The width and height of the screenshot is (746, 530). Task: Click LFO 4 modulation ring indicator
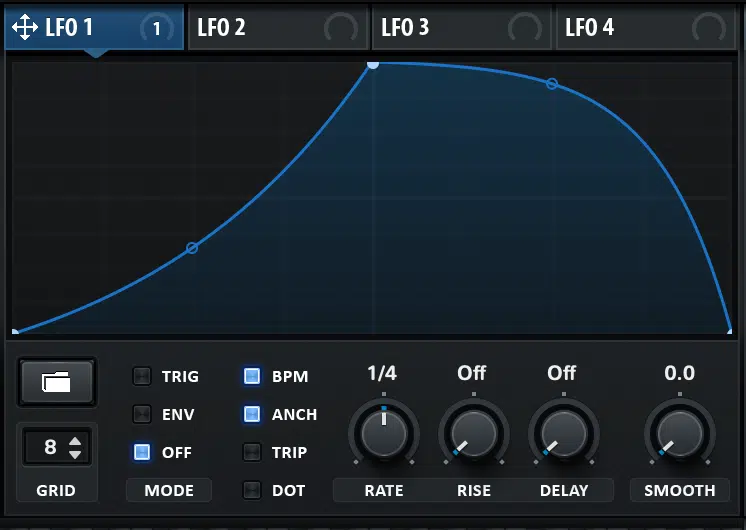[x=709, y=28]
